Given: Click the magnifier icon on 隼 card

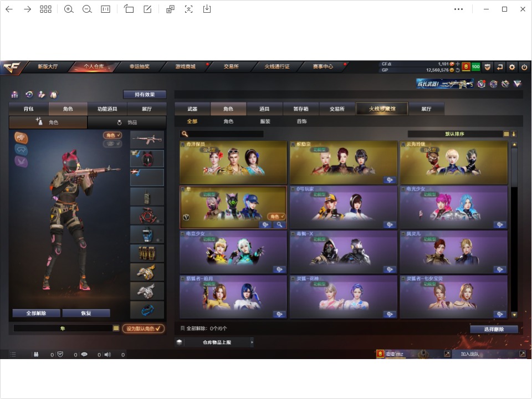Looking at the screenshot, I should (279, 224).
